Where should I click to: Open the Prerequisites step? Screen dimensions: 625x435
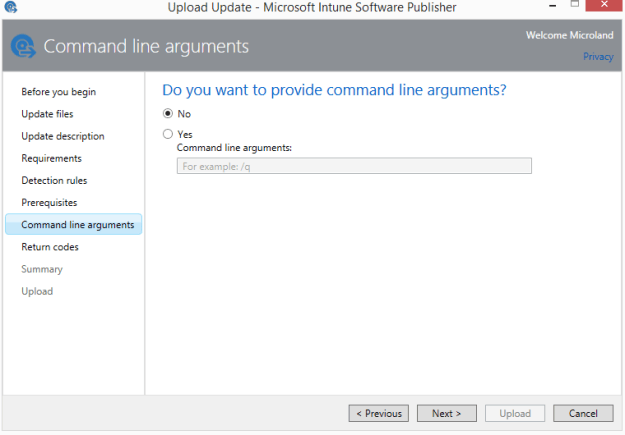tap(49, 203)
